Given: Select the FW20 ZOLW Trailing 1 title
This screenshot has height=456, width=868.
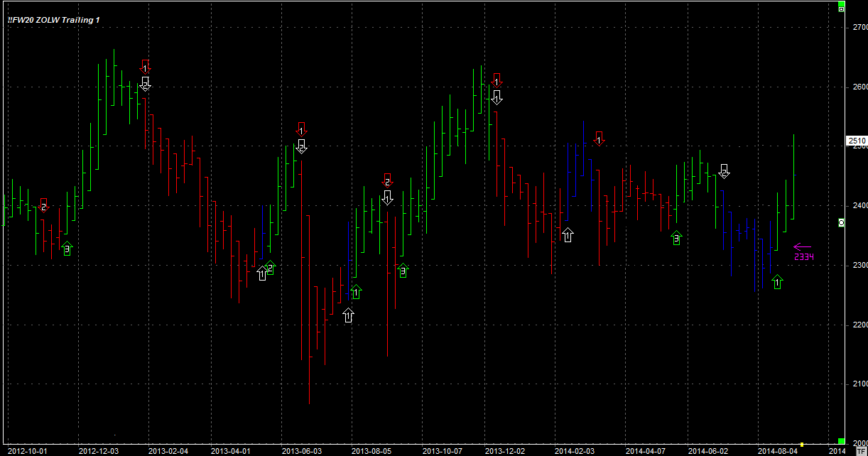Looking at the screenshot, I should tap(54, 20).
